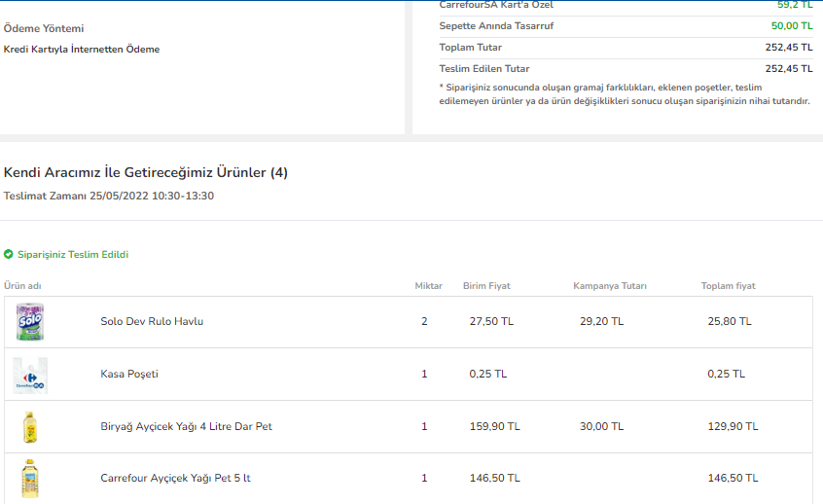Click the Teslim Edilen Tutar label
Image resolution: width=823 pixels, height=504 pixels.
pyautogui.click(x=483, y=69)
